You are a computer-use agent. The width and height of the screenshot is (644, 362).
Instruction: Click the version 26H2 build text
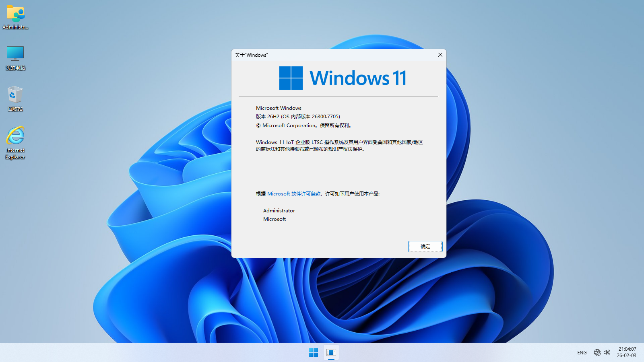tap(298, 117)
